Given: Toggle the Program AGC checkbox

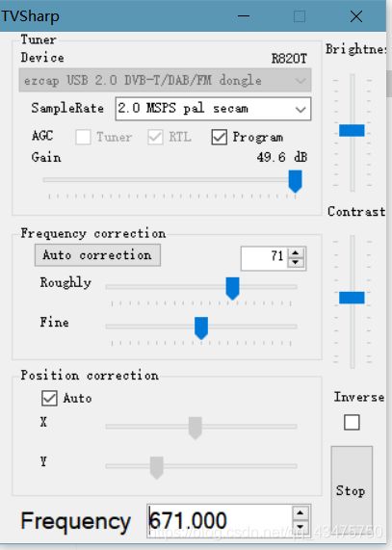Looking at the screenshot, I should click(x=220, y=137).
